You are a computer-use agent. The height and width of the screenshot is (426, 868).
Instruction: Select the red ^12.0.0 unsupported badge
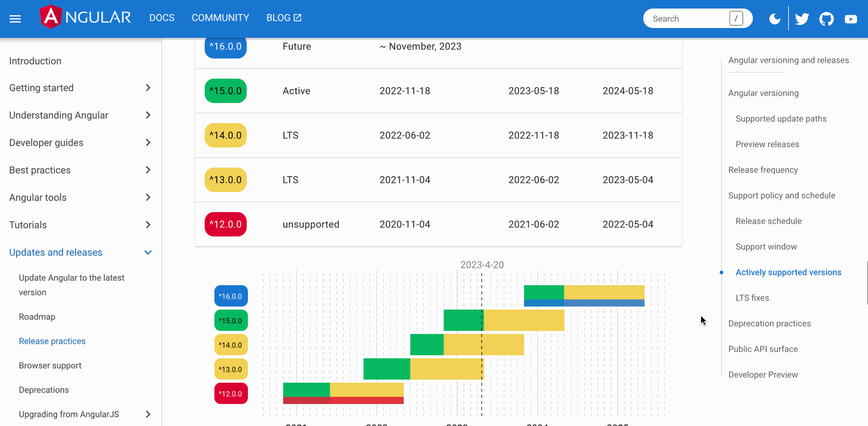225,224
